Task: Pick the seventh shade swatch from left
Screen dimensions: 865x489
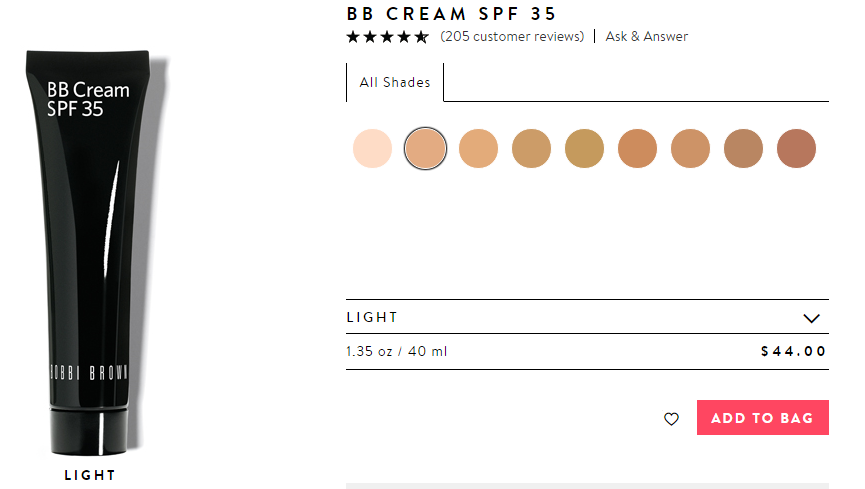Action: coord(690,149)
